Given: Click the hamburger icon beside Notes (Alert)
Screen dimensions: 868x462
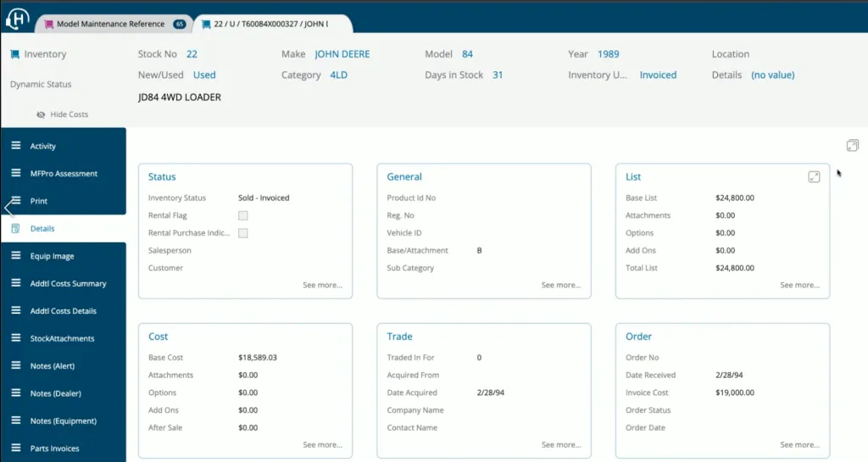Looking at the screenshot, I should click(16, 365).
